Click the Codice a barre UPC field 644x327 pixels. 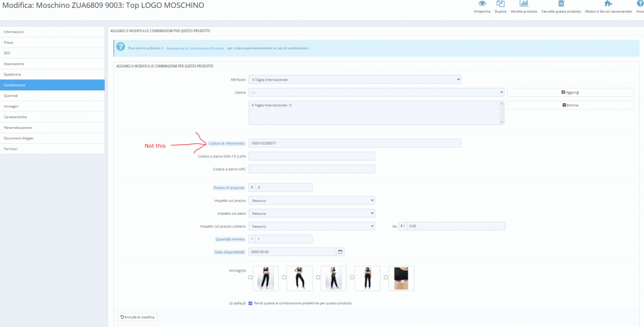click(312, 169)
